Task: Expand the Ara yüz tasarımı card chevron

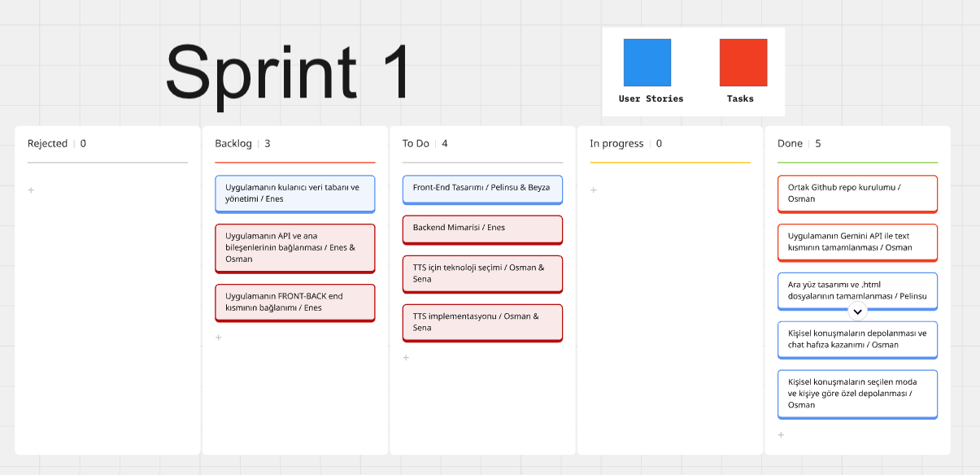Action: click(857, 312)
